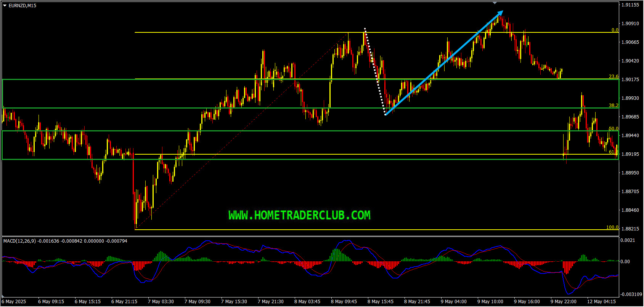Click the 9 May 04:00 time label

454,302
